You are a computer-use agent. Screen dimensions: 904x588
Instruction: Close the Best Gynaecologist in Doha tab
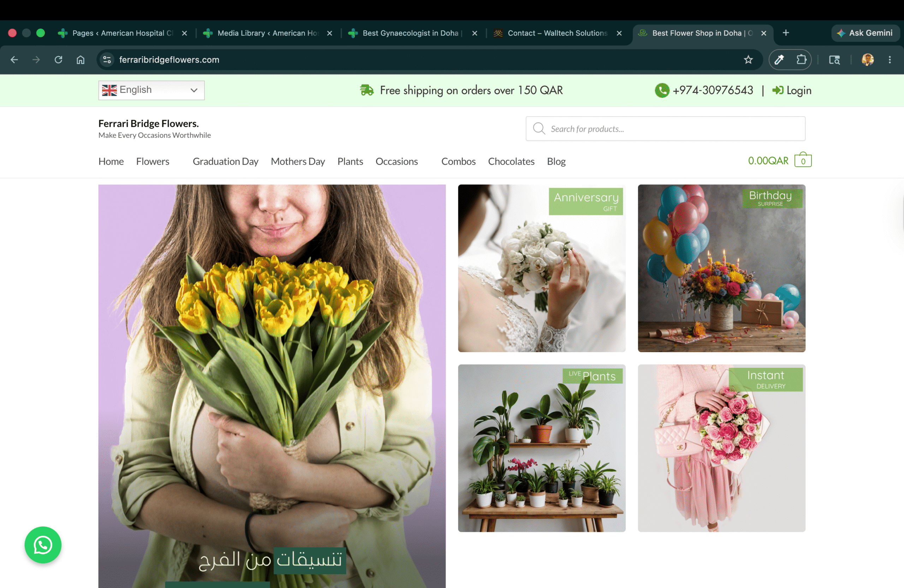coord(474,33)
